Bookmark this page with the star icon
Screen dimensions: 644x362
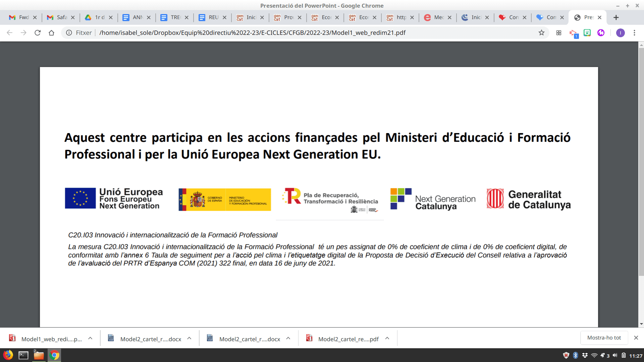coord(541,33)
